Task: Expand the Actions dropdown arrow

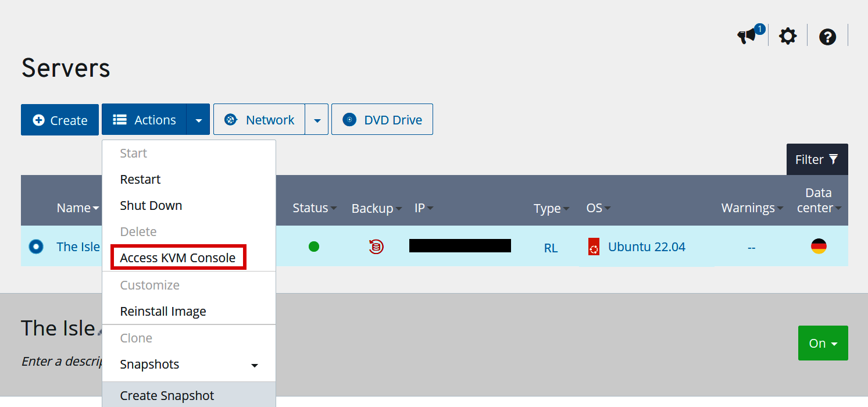Action: click(x=198, y=119)
